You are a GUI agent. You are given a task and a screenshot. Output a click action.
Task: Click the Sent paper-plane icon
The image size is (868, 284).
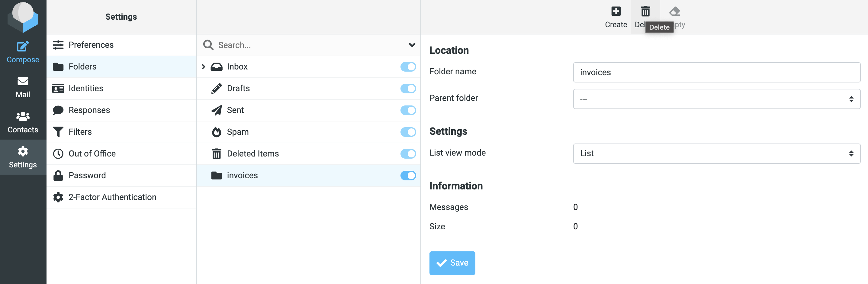(216, 110)
